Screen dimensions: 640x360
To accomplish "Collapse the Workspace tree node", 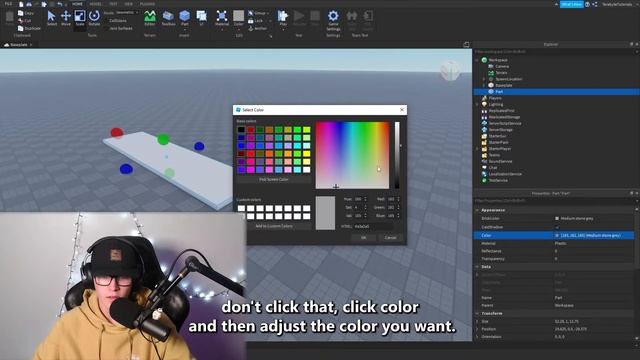I will click(477, 60).
